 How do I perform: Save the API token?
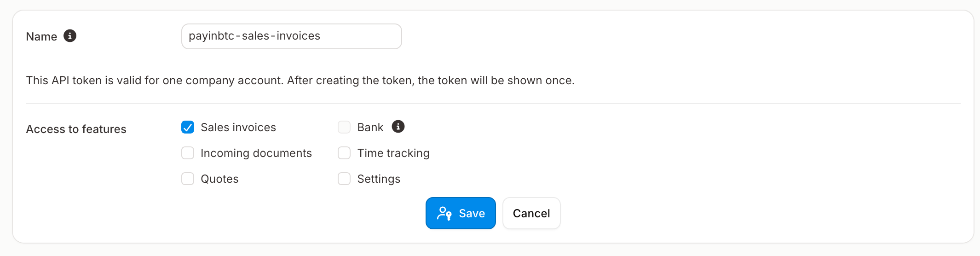pyautogui.click(x=461, y=213)
